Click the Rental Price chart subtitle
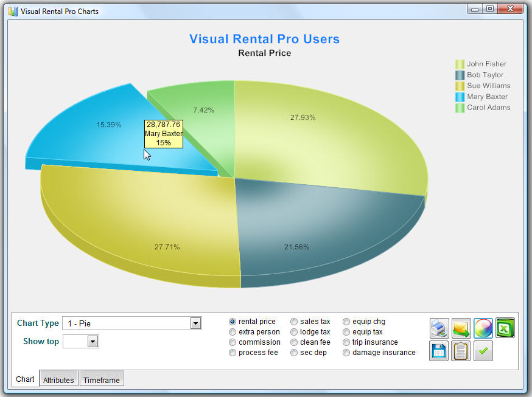The image size is (532, 397). [265, 53]
